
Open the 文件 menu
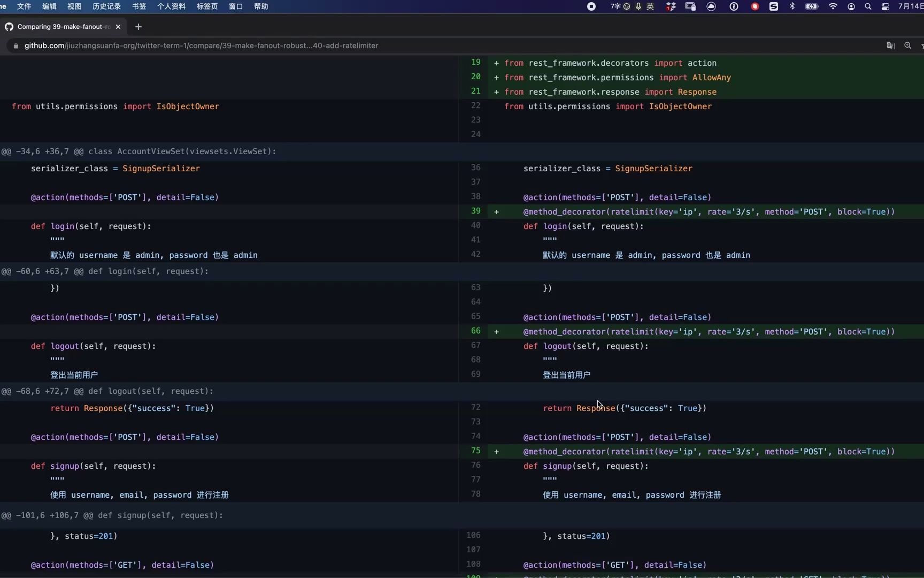point(24,6)
